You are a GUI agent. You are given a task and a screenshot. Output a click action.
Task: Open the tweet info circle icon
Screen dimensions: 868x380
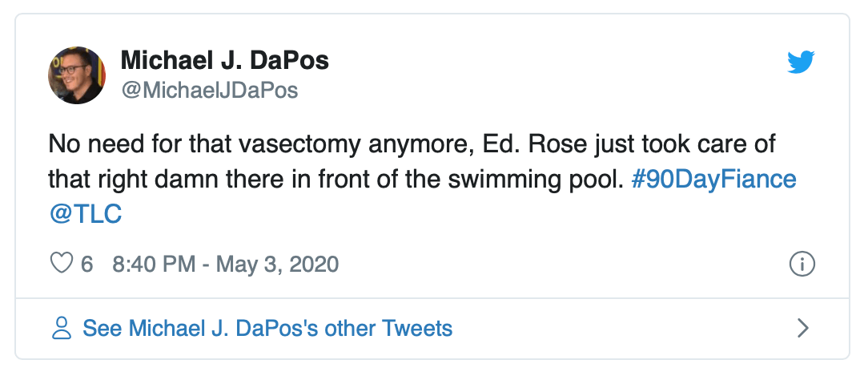[802, 264]
